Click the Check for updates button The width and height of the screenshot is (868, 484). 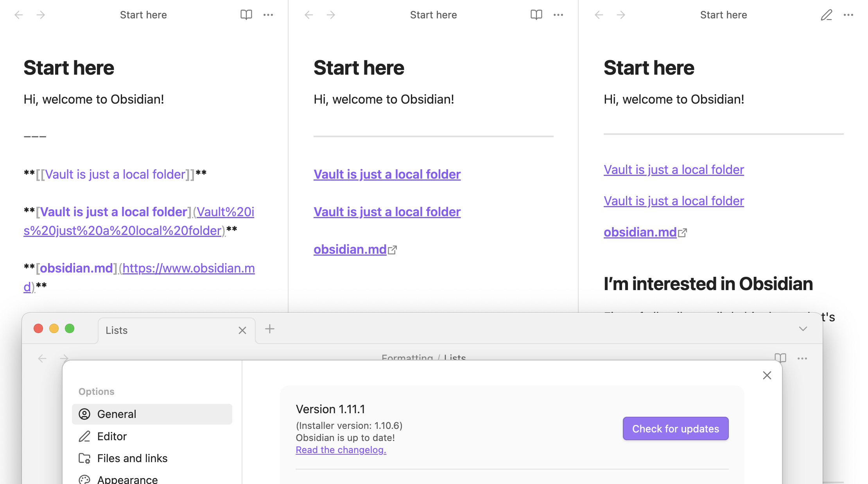(x=675, y=428)
